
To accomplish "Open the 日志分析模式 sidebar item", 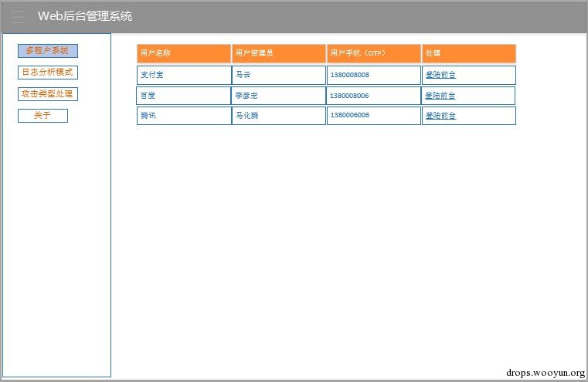I will [48, 73].
